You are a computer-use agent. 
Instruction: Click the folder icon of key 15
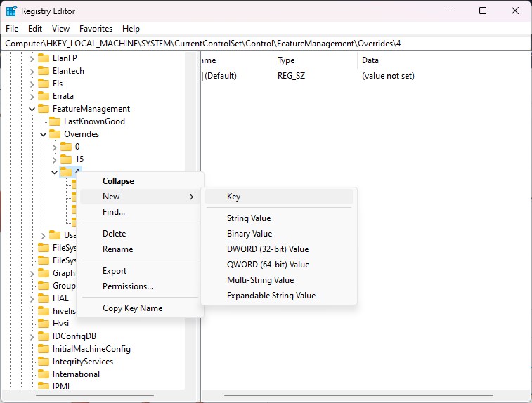pyautogui.click(x=66, y=159)
